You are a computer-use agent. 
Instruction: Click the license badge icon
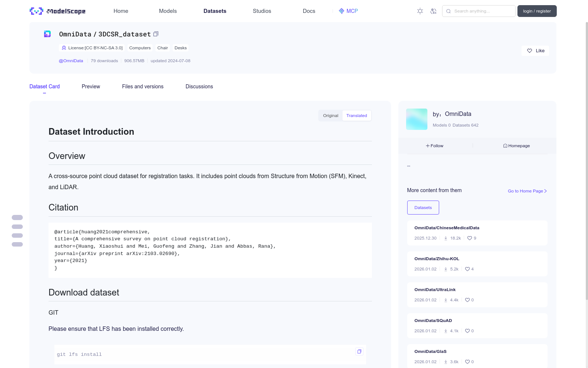(64, 48)
